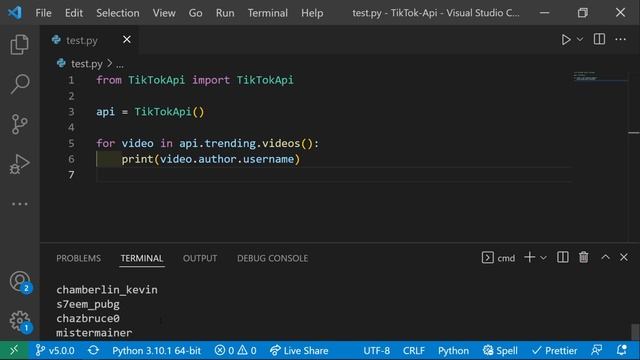The width and height of the screenshot is (640, 360).
Task: Maximize panel size chevron
Action: pyautogui.click(x=605, y=258)
